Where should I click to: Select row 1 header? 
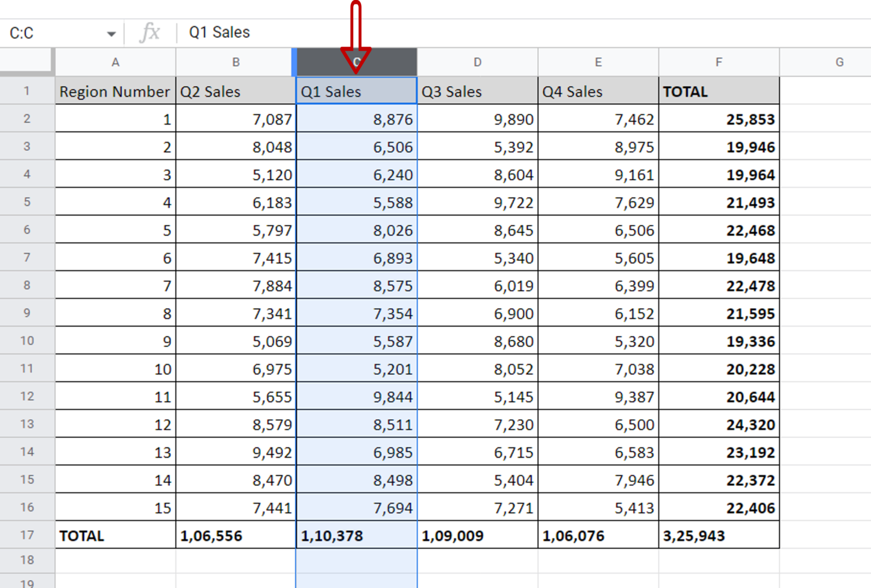(27, 91)
